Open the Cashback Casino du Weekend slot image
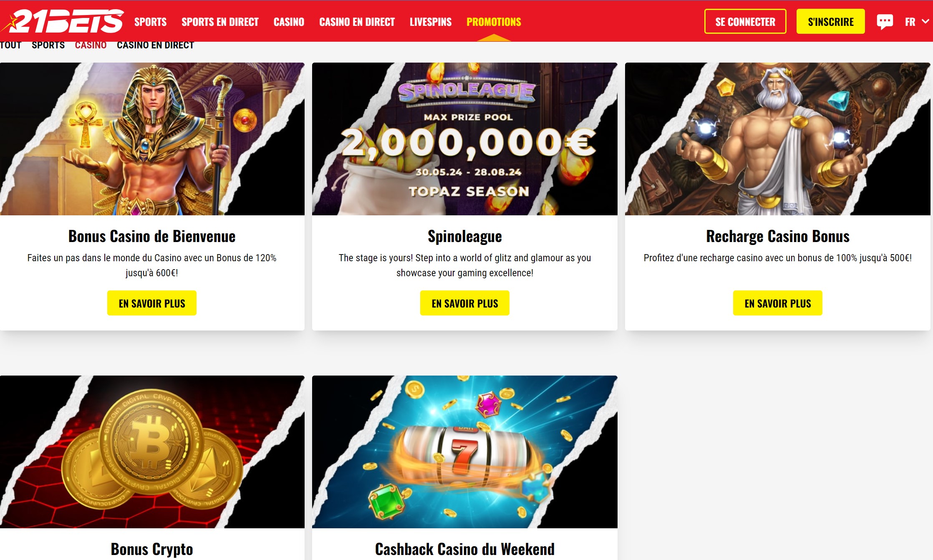 tap(465, 452)
